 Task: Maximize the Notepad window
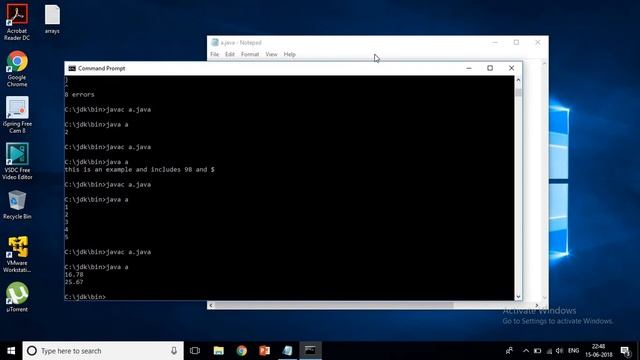click(x=516, y=42)
